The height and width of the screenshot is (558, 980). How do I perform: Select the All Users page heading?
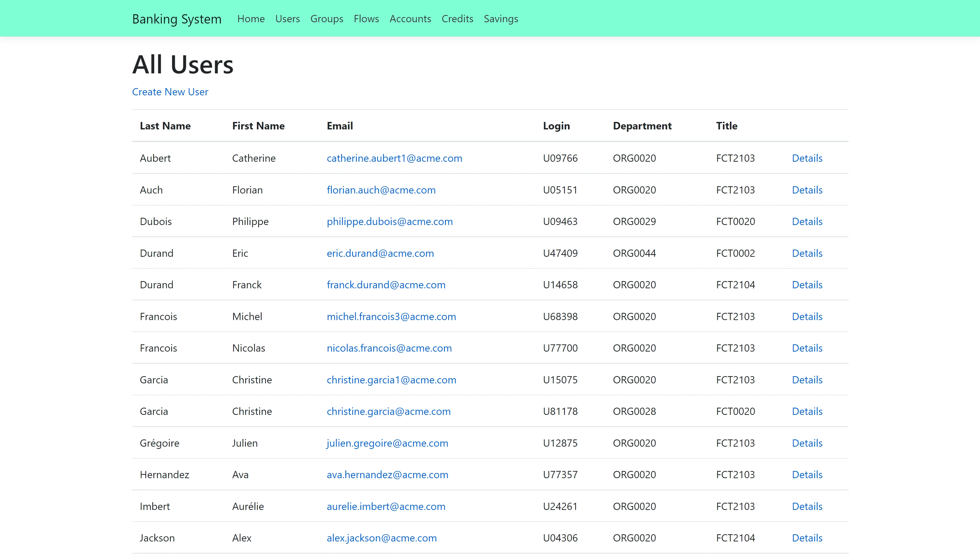click(x=183, y=64)
